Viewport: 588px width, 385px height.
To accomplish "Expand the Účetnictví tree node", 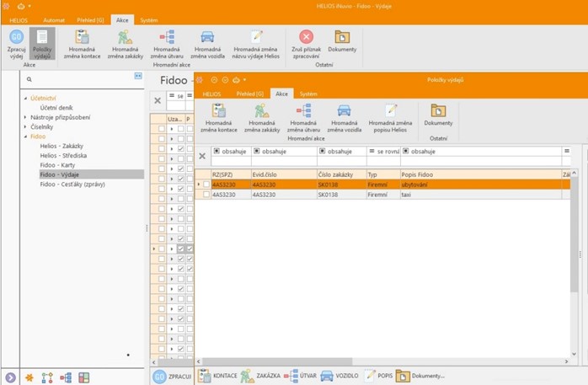I will (x=25, y=99).
